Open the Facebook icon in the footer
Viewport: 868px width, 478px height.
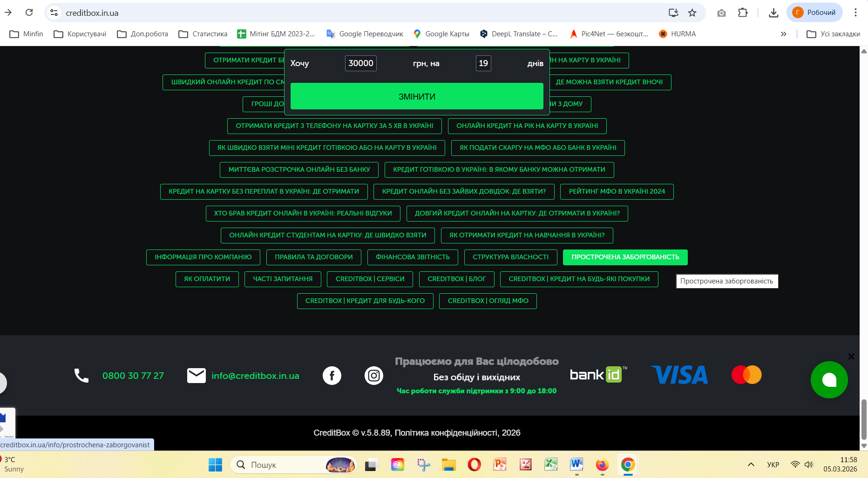point(332,376)
